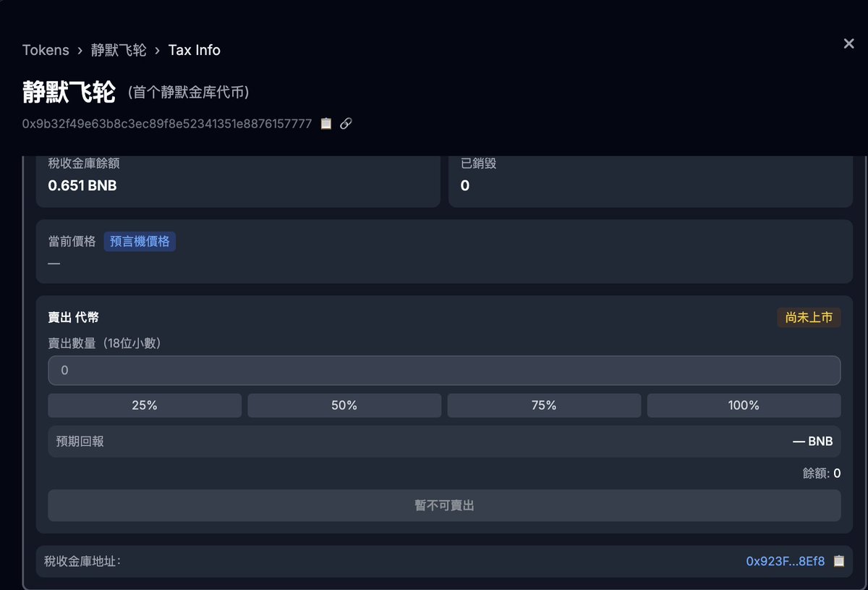Image resolution: width=868 pixels, height=590 pixels.
Task: Set sell amount to 25%
Action: pyautogui.click(x=145, y=405)
